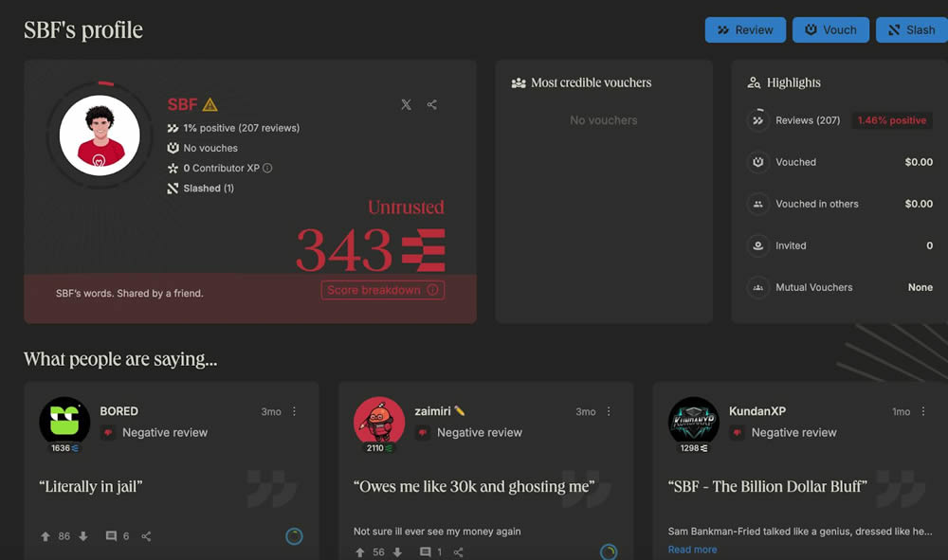Open three-dot menu on zaimiri's review
Screen dimensions: 948x560
tap(609, 412)
